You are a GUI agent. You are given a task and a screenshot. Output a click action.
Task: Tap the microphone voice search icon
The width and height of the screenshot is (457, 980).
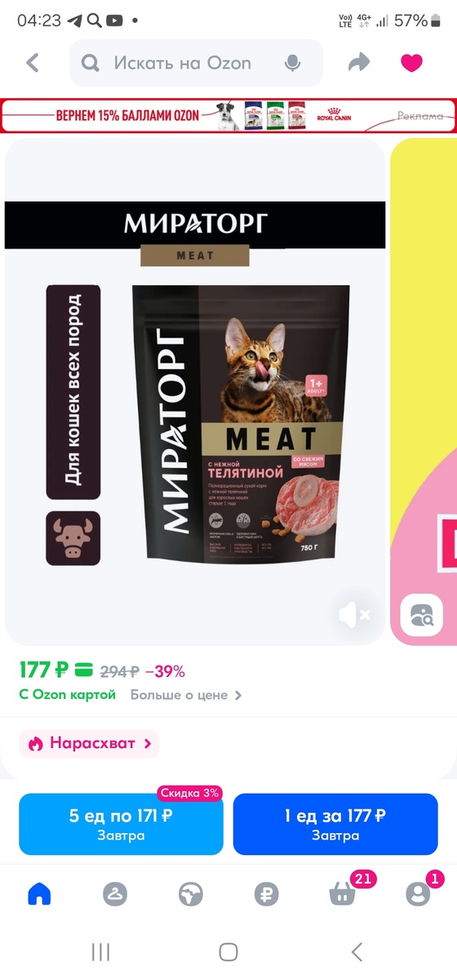coord(292,63)
